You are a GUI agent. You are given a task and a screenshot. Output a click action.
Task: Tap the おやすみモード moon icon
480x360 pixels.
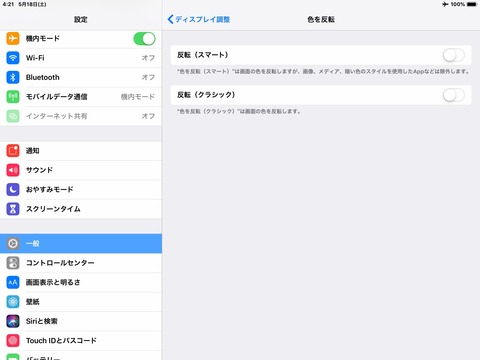pyautogui.click(x=13, y=189)
